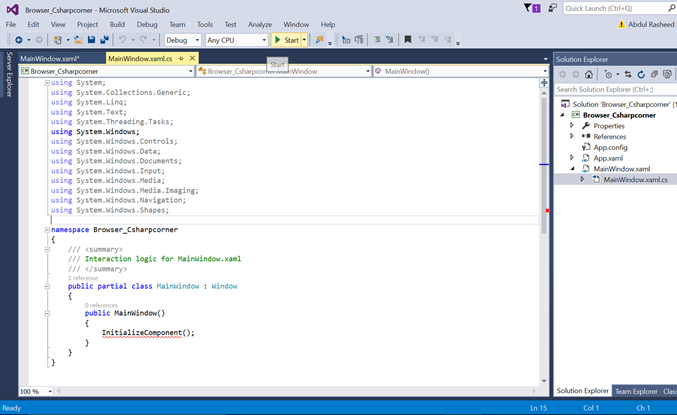
Task: Click the Home icon in Solution Explorer
Action: coord(590,74)
